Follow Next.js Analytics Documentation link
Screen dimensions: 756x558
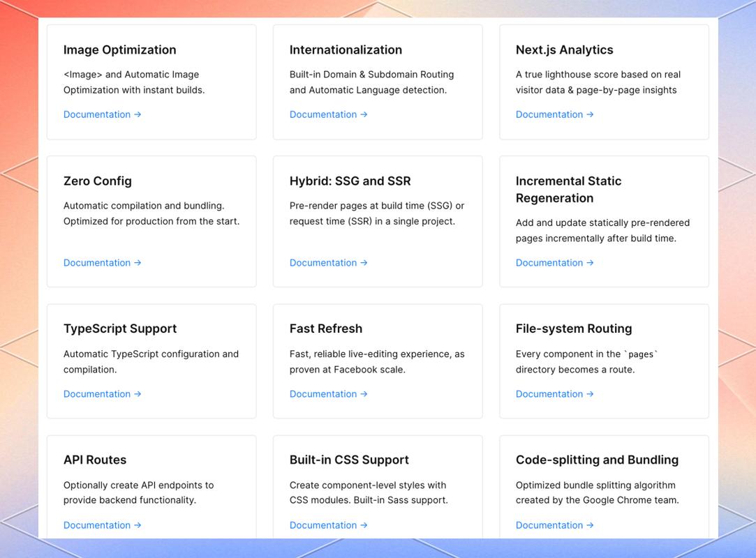pyautogui.click(x=554, y=114)
